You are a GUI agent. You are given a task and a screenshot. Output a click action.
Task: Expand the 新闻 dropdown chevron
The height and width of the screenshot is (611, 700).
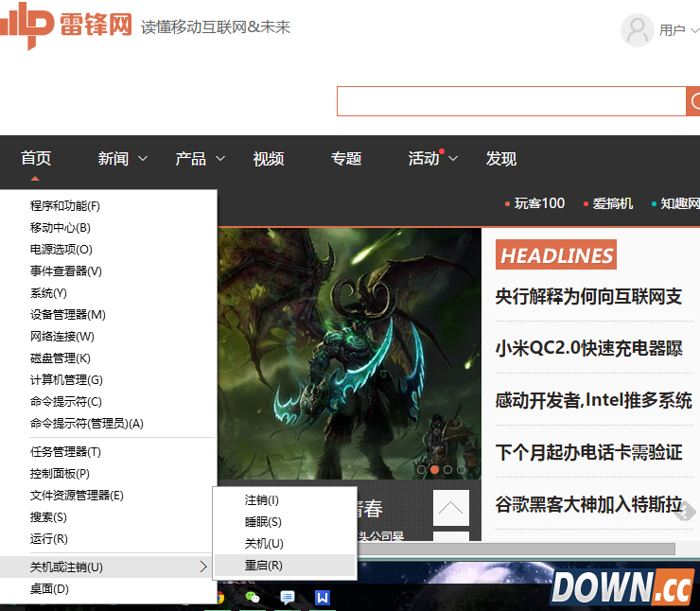(143, 159)
